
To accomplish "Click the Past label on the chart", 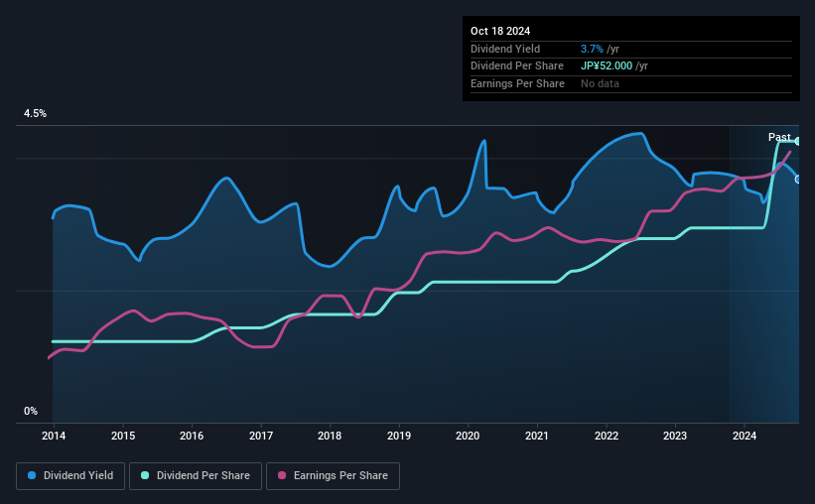I will [779, 137].
